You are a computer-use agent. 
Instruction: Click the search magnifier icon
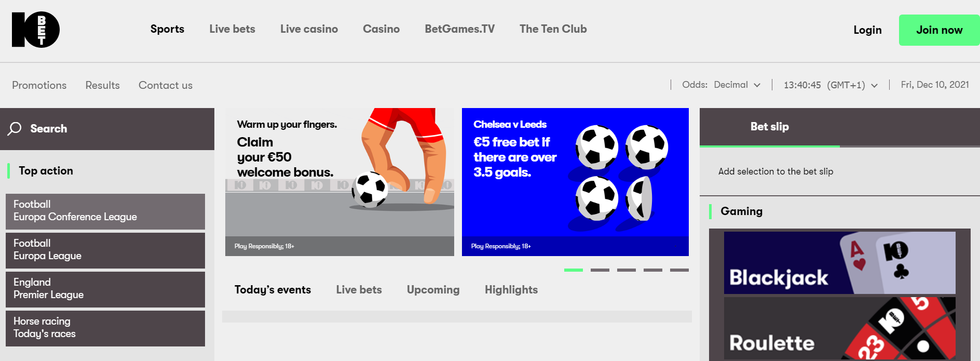coord(15,128)
